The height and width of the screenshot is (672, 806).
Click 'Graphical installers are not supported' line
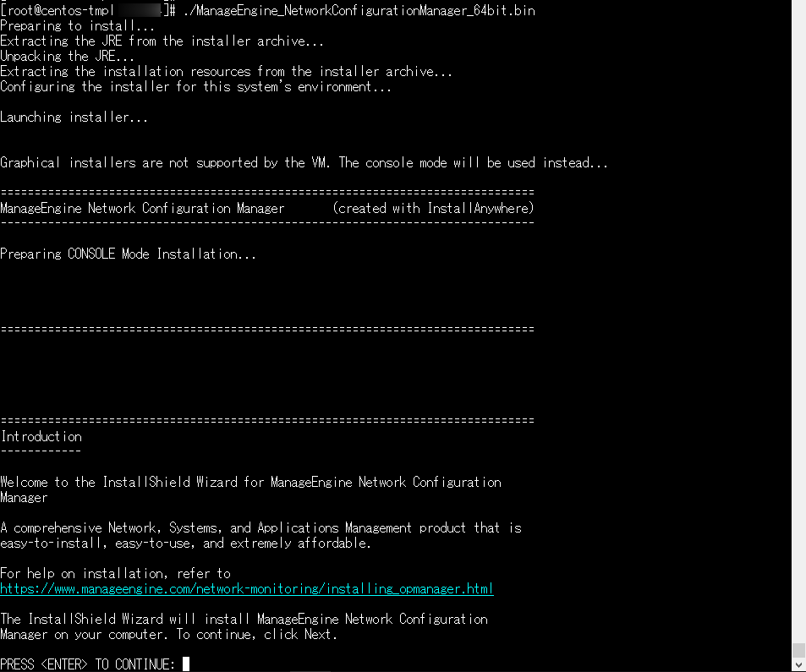(304, 163)
